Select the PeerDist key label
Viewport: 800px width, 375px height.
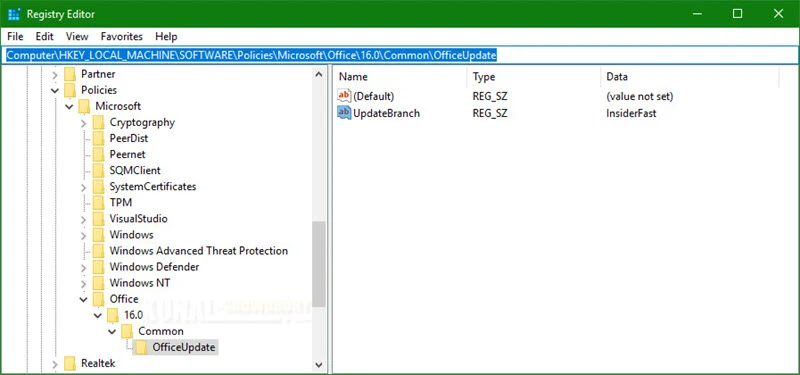[x=129, y=138]
